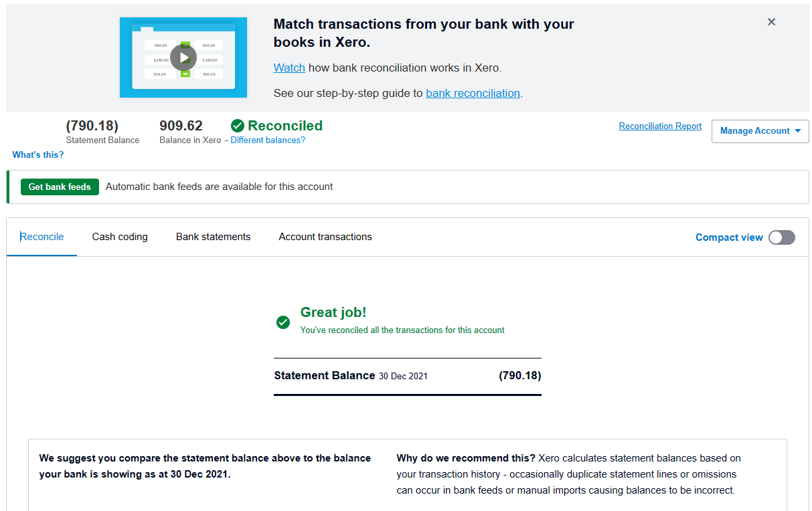Screen dimensions: 812x511
Task: Click the Watch link in the banner
Action: pyautogui.click(x=289, y=68)
